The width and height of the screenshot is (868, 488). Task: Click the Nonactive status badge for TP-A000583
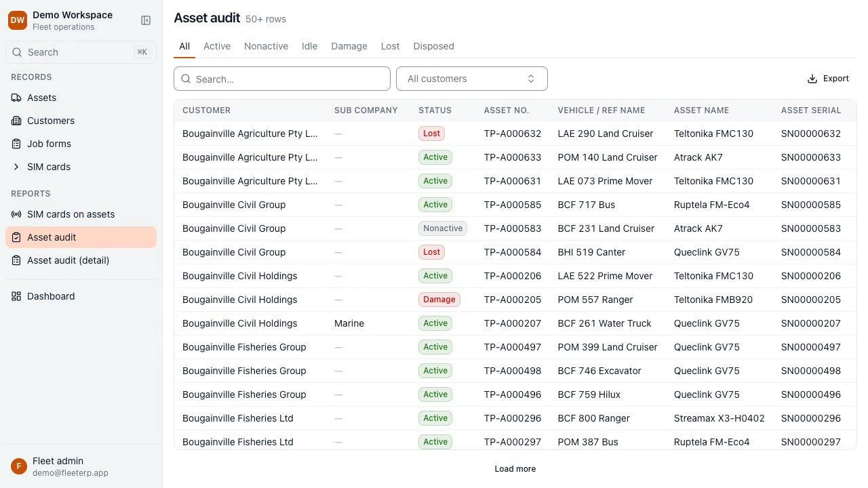(443, 228)
